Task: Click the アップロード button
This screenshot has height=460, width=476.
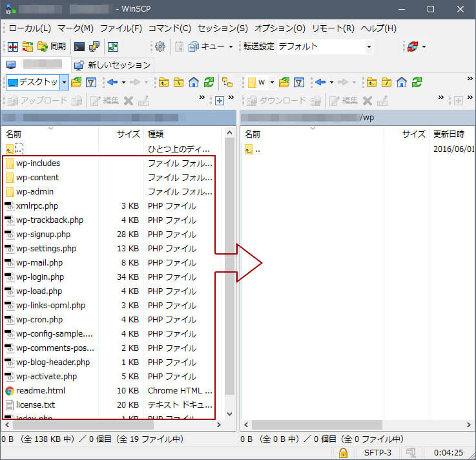Action: point(37,101)
